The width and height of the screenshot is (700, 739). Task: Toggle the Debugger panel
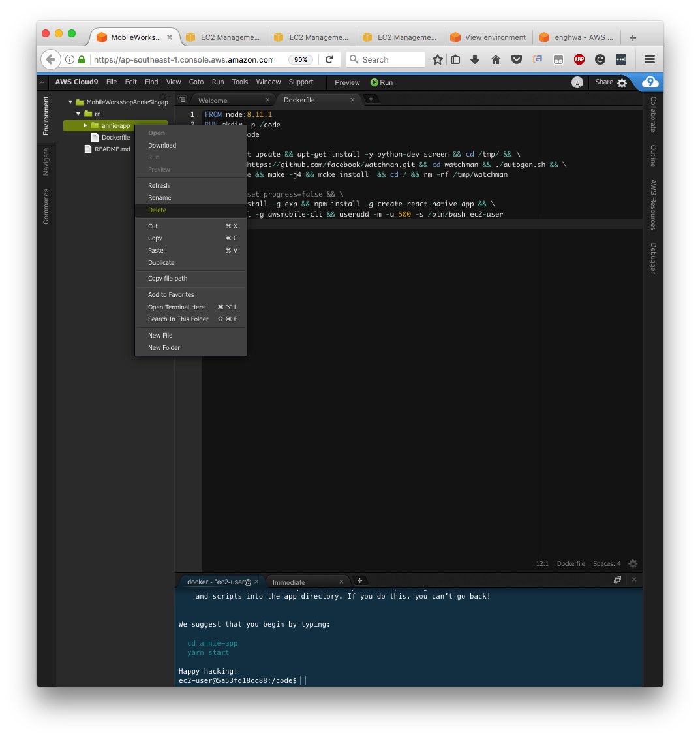click(653, 259)
